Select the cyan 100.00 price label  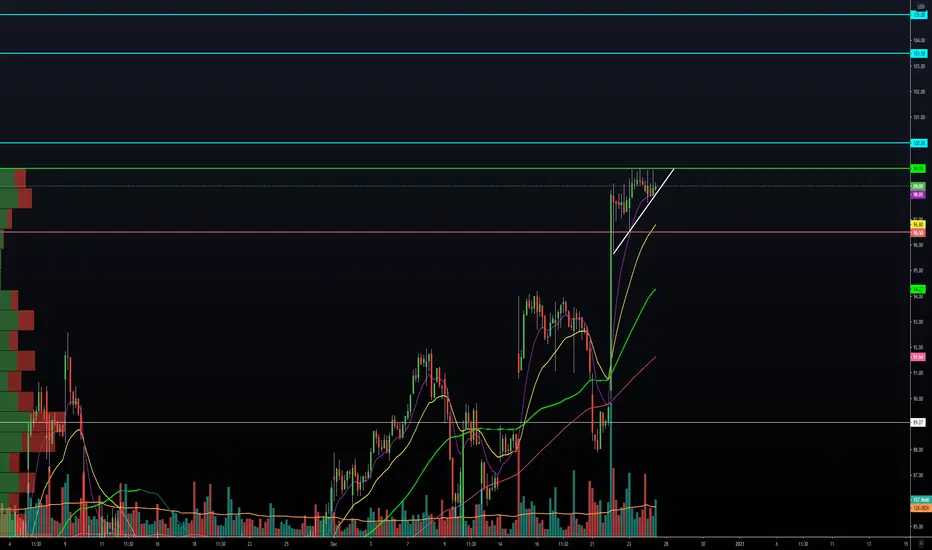tap(918, 143)
